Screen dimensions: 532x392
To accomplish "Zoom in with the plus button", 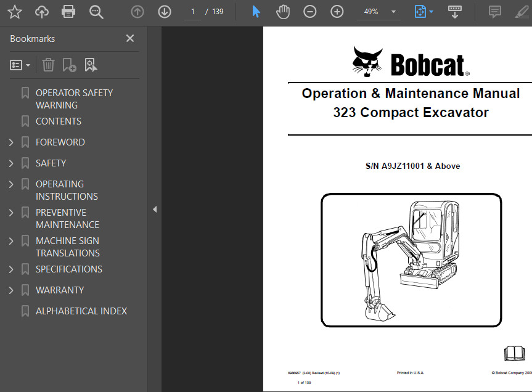I will point(337,12).
